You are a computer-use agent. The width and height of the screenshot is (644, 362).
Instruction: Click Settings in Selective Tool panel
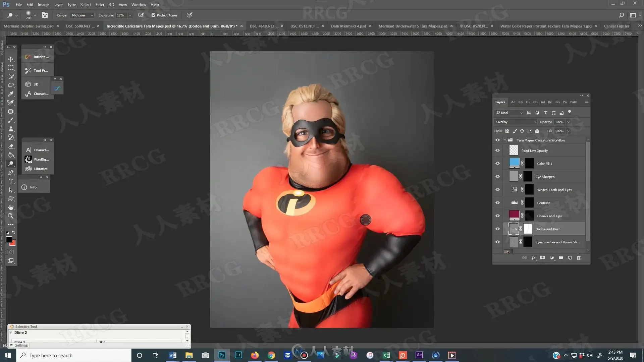pyautogui.click(x=21, y=345)
